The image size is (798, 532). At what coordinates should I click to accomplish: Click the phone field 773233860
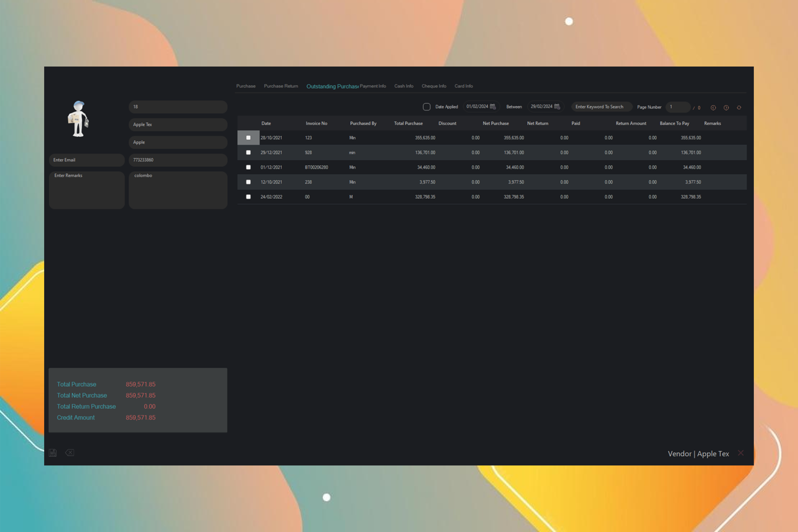pos(178,160)
